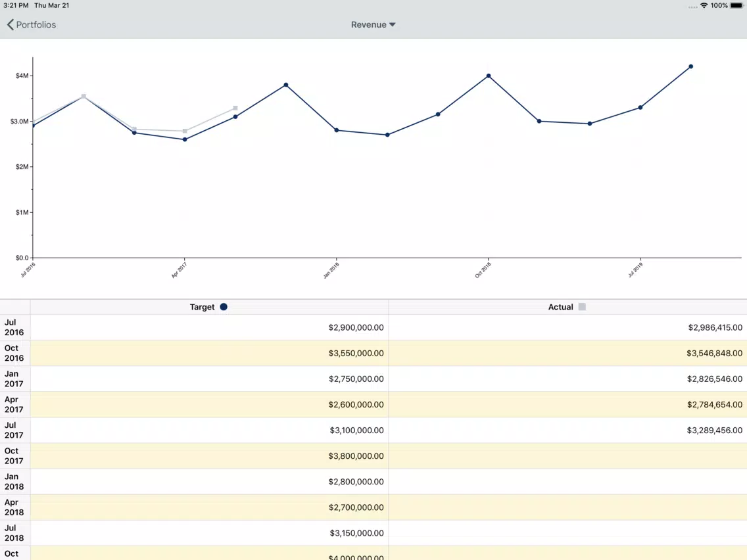Image resolution: width=747 pixels, height=560 pixels.
Task: Tap the Jul 2017 actual gray square point
Action: tap(235, 108)
